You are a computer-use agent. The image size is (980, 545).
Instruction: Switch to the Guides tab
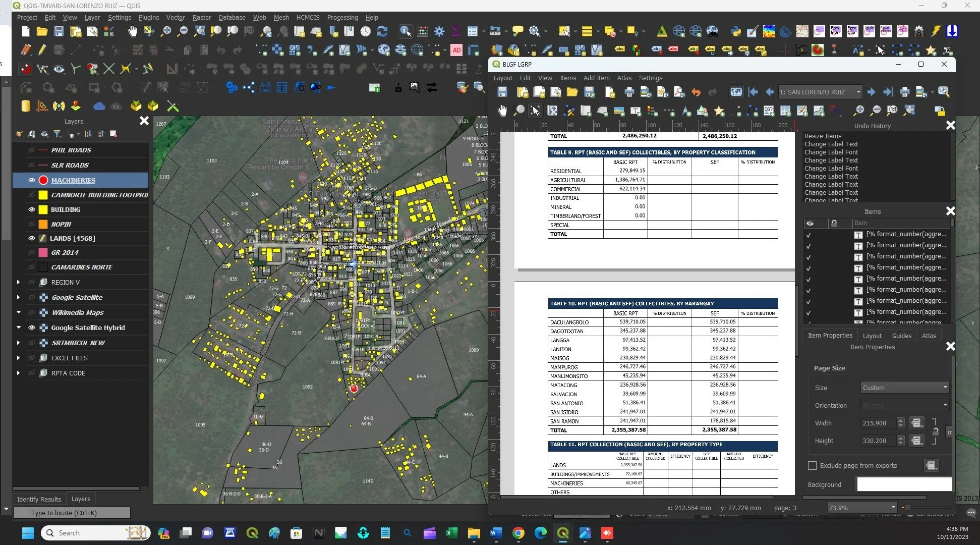901,336
